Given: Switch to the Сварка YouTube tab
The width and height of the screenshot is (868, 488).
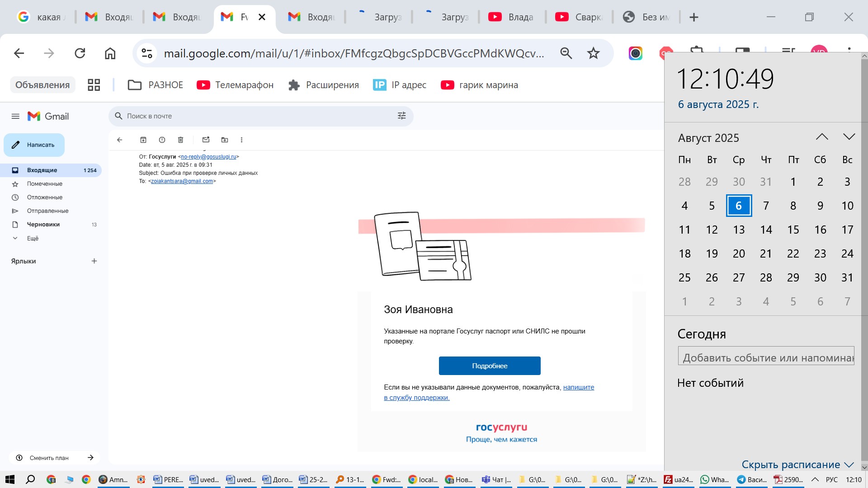Looking at the screenshot, I should pos(580,17).
